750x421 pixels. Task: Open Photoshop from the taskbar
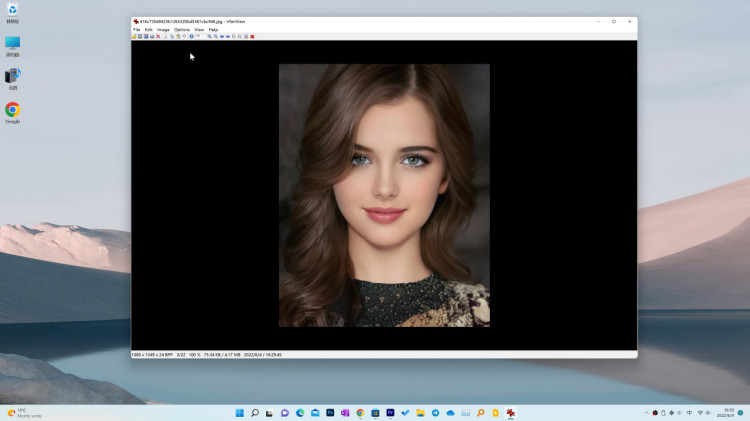[330, 413]
